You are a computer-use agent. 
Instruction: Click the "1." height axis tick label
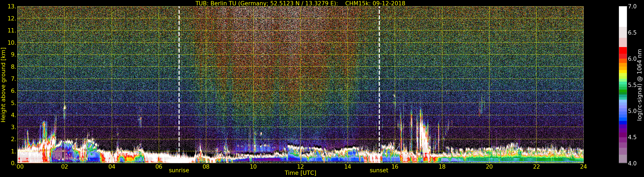tap(14, 151)
